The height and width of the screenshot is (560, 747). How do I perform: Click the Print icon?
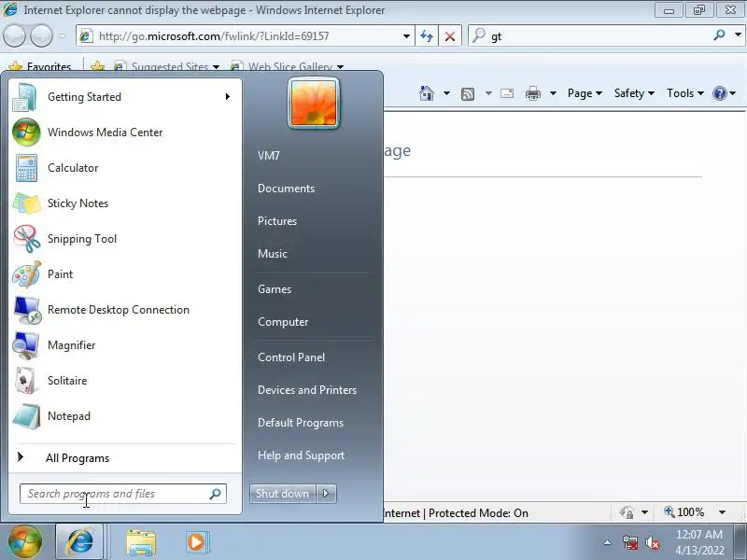tap(533, 93)
